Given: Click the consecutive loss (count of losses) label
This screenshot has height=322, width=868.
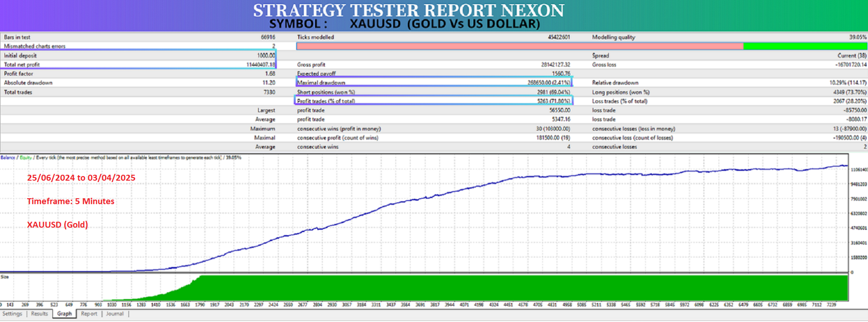Looking at the screenshot, I should pyautogui.click(x=632, y=138).
